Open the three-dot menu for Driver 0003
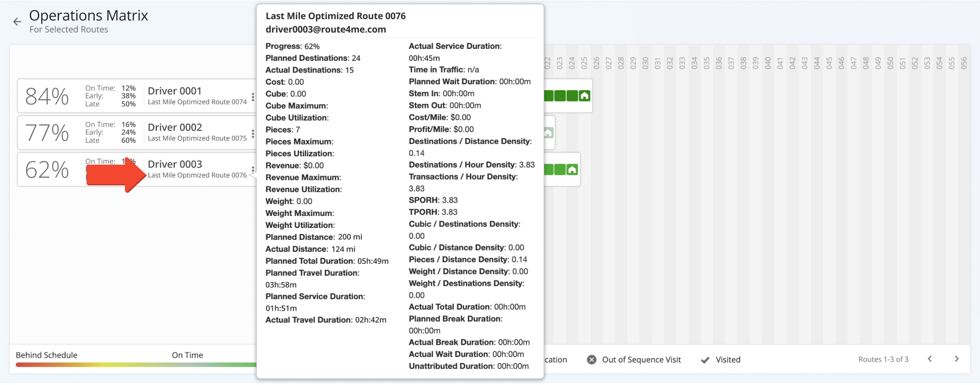This screenshot has width=980, height=385. pos(253,169)
